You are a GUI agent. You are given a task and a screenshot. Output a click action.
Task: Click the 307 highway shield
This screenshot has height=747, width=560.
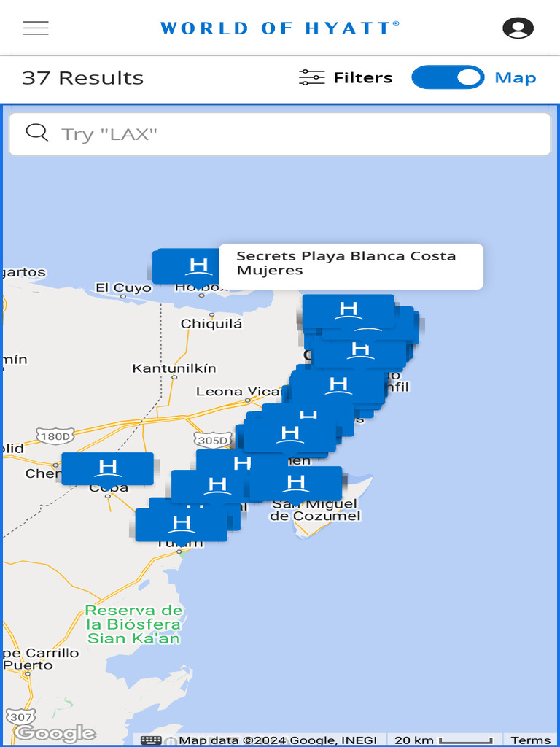[x=21, y=716]
